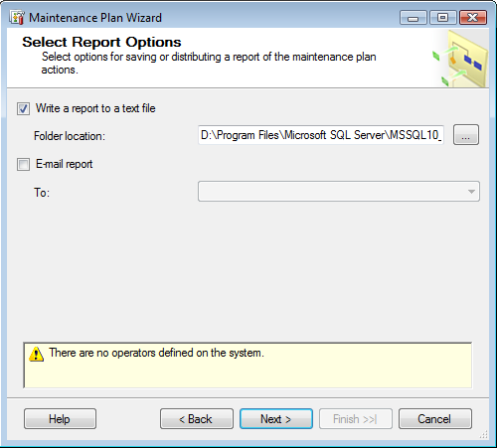The height and width of the screenshot is (448, 497).
Task: Click the "no operators defined" warning message
Action: tap(156, 353)
